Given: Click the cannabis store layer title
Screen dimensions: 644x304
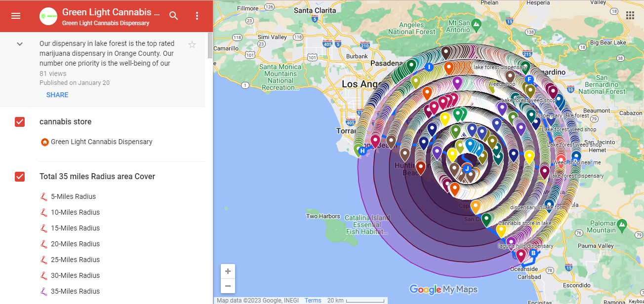Looking at the screenshot, I should [65, 122].
